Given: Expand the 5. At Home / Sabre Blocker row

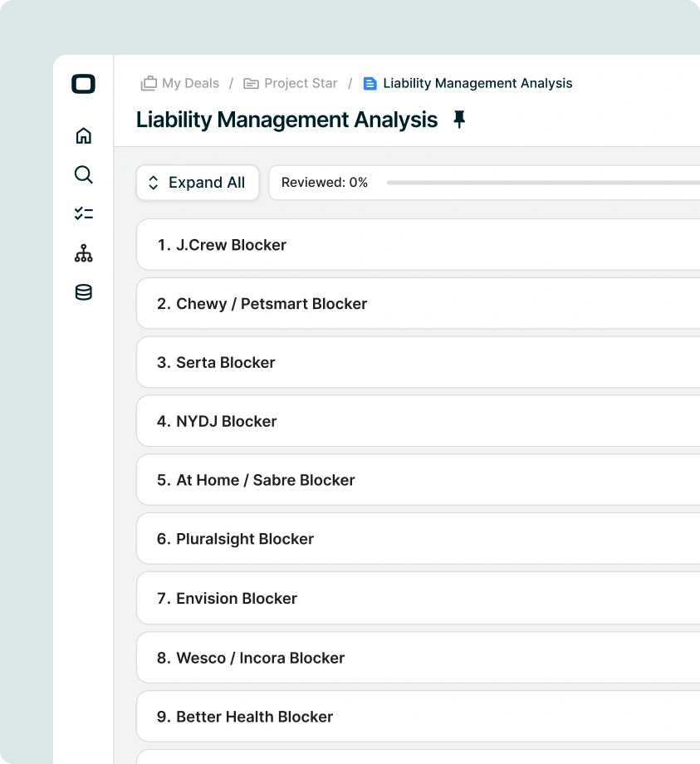Looking at the screenshot, I should pyautogui.click(x=419, y=480).
